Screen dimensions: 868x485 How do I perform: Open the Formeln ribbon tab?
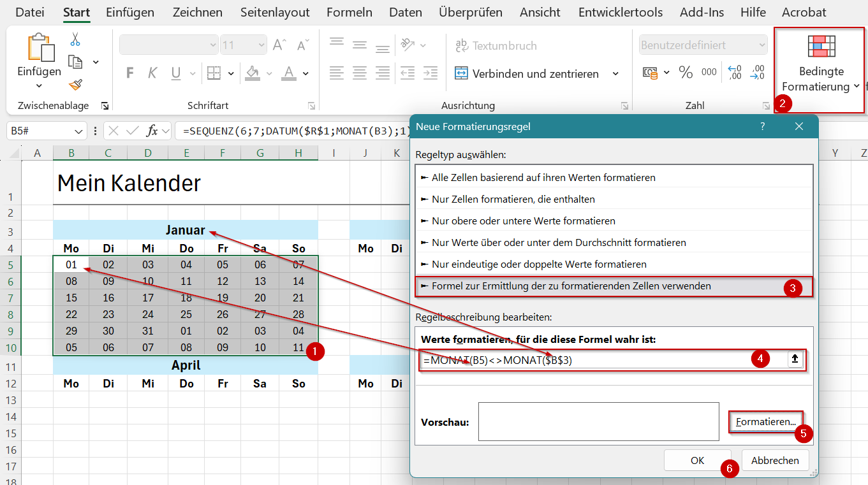349,12
